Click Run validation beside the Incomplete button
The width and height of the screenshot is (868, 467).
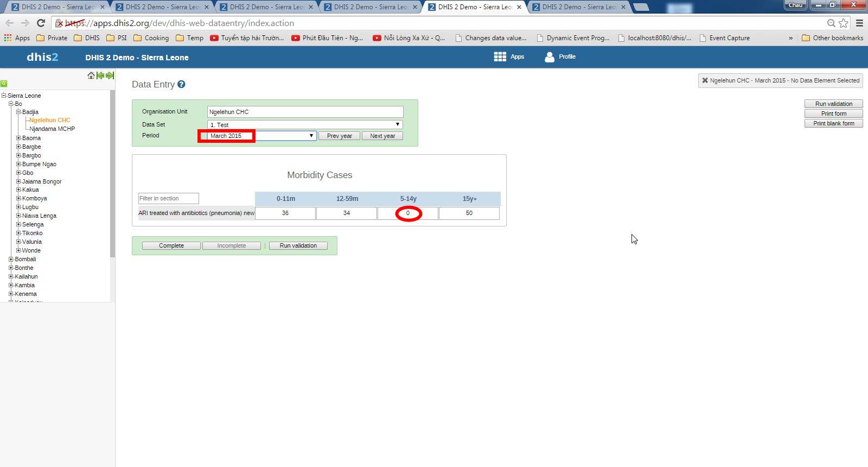pyautogui.click(x=298, y=245)
